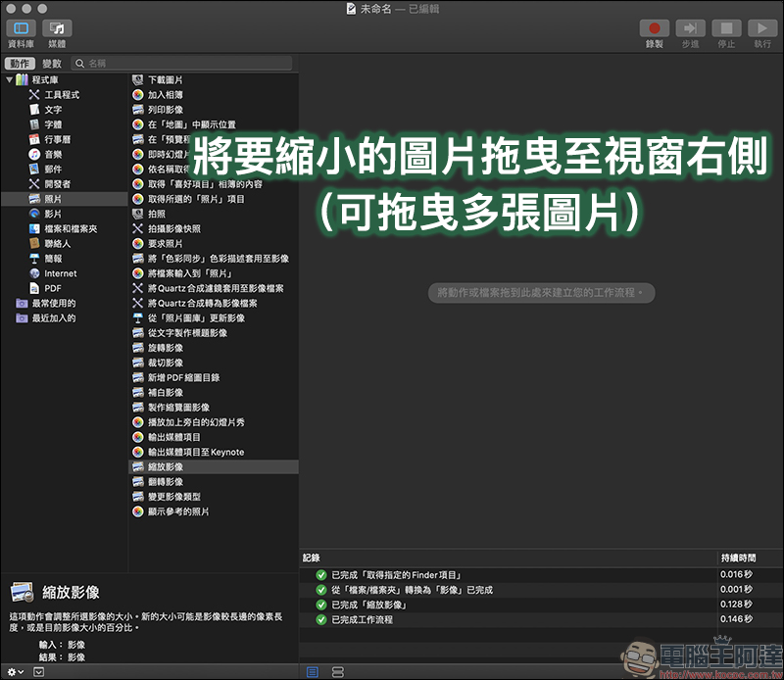This screenshot has height=680, width=784.
Task: Switch to the 變數 (Variables) tab
Action: pos(52,64)
